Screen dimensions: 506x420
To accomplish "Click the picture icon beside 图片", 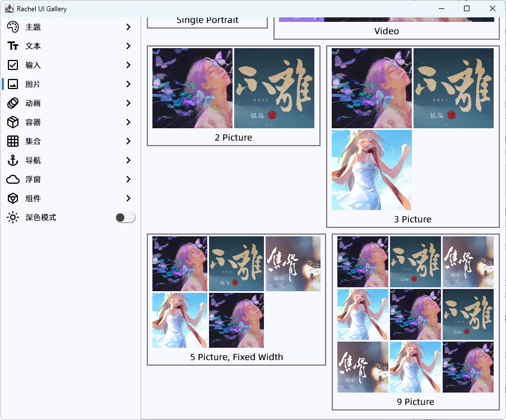I will [13, 84].
